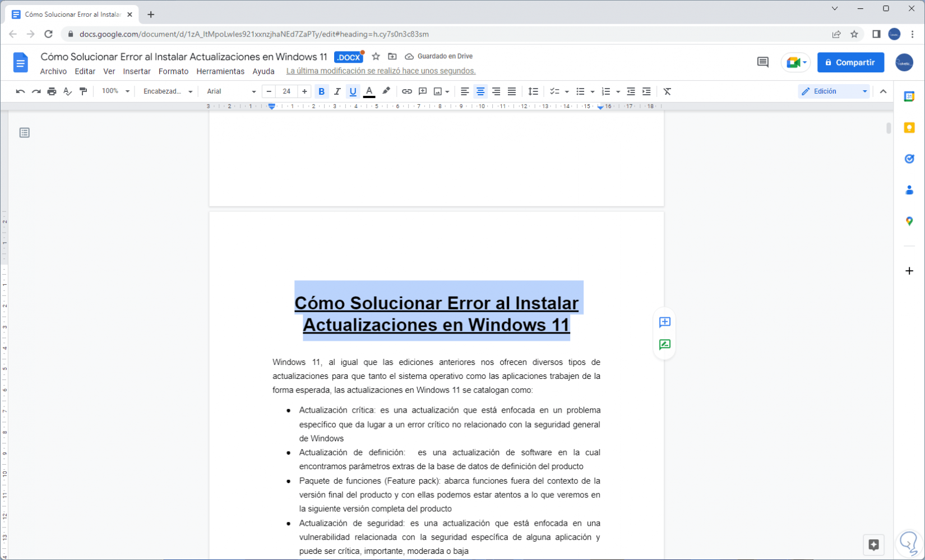Toggle italic formatting
This screenshot has width=925, height=560.
pyautogui.click(x=337, y=91)
